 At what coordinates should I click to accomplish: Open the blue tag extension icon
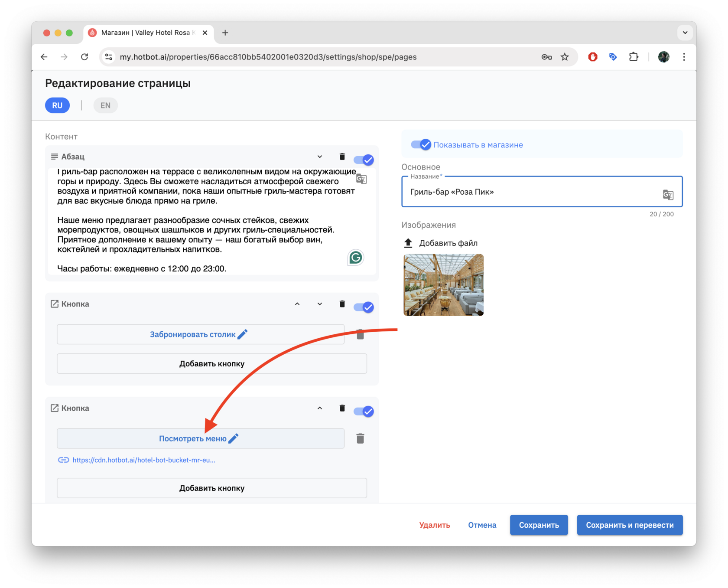[613, 57]
